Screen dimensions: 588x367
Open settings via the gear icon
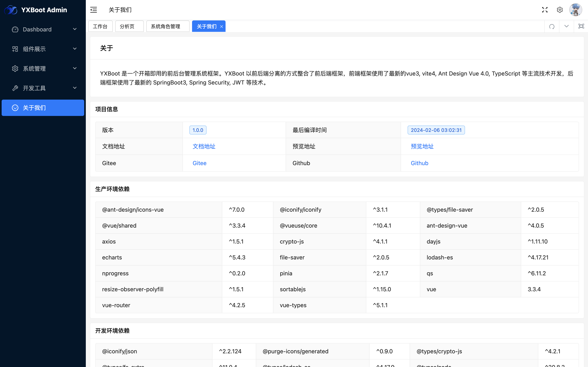pyautogui.click(x=560, y=10)
